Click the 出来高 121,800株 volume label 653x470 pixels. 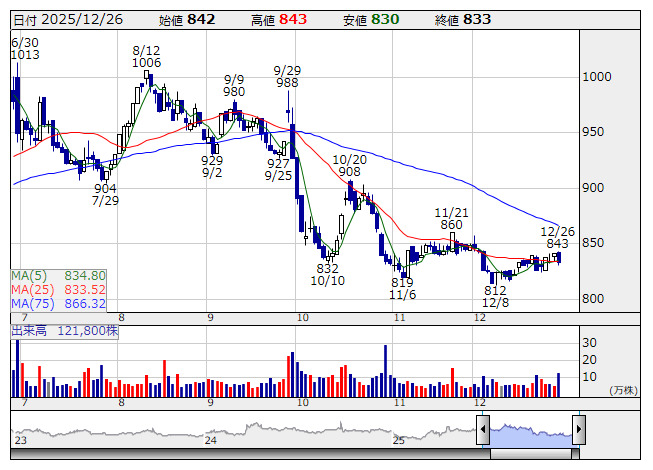65,331
